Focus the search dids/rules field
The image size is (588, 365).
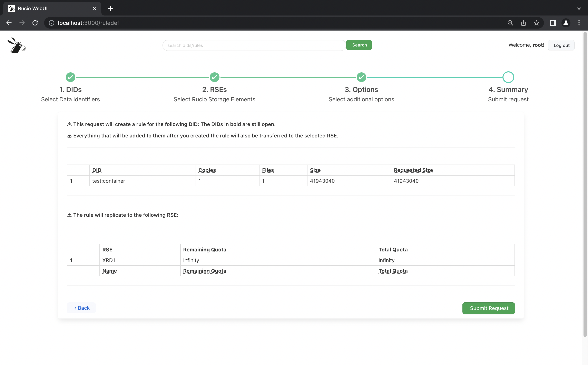tap(254, 45)
